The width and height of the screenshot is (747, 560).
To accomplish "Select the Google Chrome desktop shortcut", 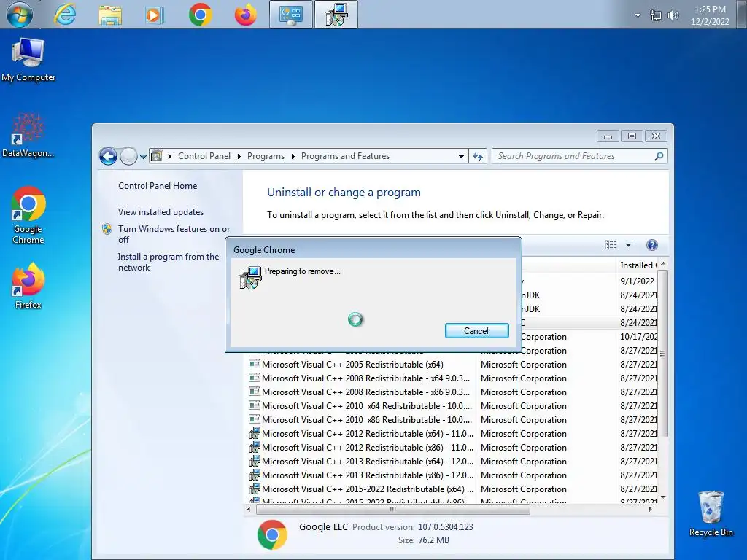I will click(x=28, y=215).
